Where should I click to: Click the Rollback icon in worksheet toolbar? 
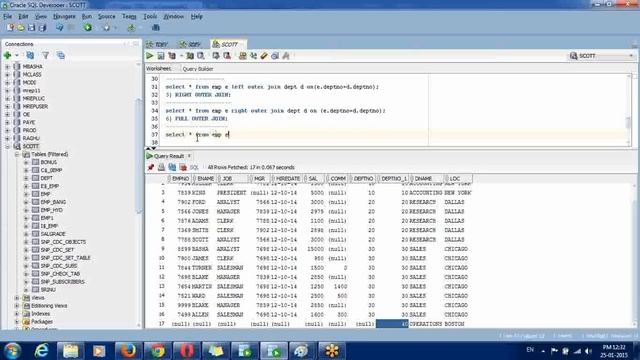point(227,56)
